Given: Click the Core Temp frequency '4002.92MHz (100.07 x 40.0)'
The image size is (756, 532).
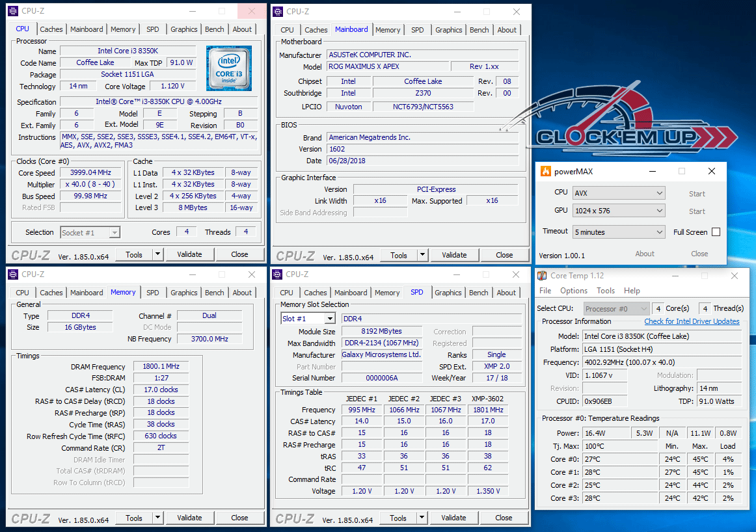Looking at the screenshot, I should (662, 362).
